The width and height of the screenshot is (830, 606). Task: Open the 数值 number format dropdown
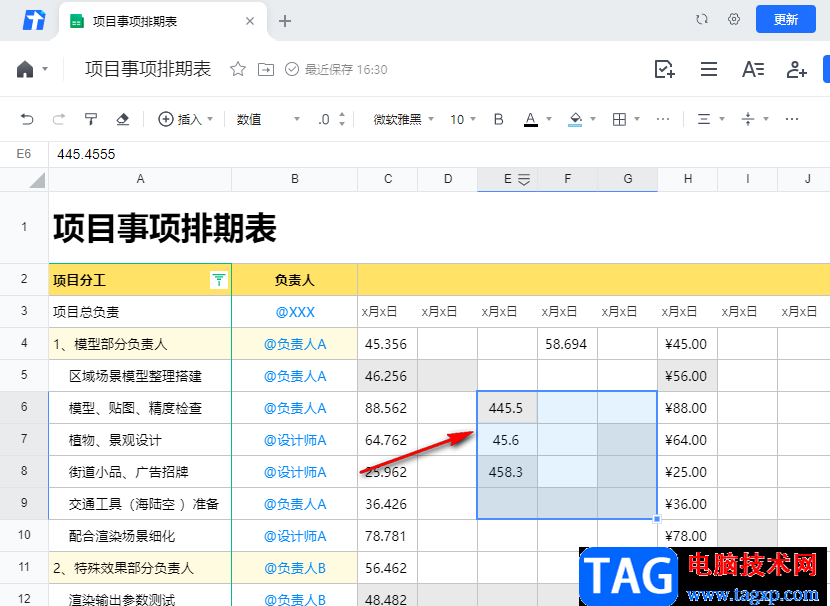point(268,119)
